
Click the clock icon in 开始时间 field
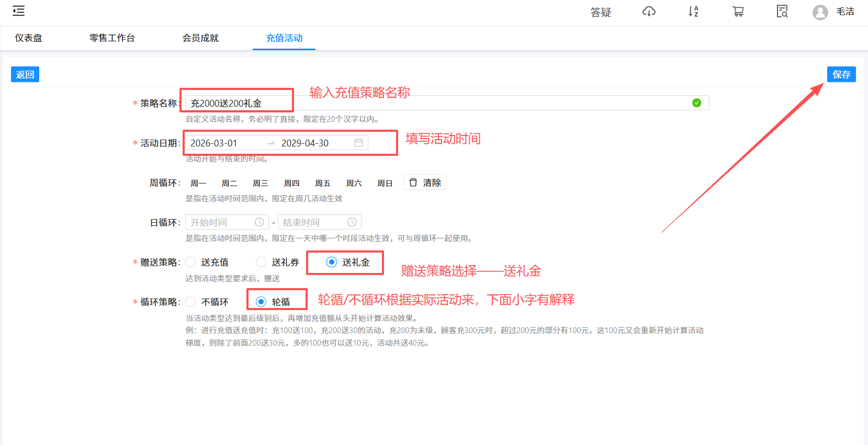click(x=259, y=222)
